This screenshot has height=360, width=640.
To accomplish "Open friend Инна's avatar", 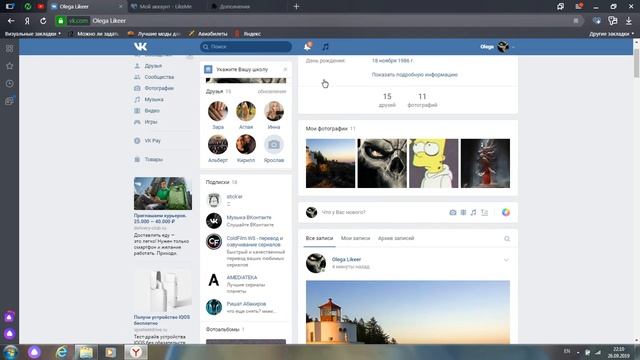I will [273, 111].
